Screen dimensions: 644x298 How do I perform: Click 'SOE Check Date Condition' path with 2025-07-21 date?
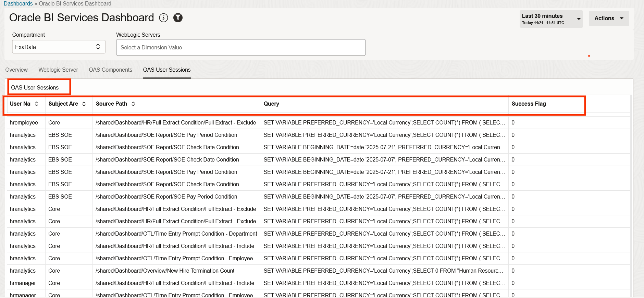167,147
